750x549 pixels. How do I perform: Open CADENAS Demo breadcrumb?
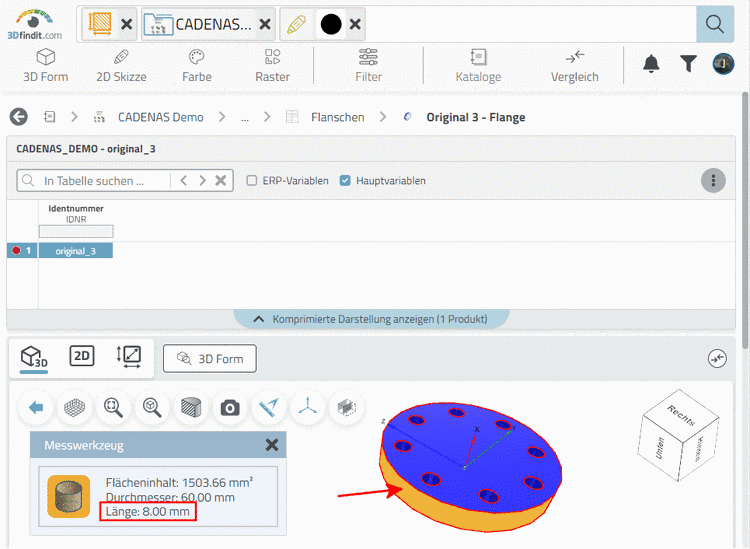coord(160,117)
